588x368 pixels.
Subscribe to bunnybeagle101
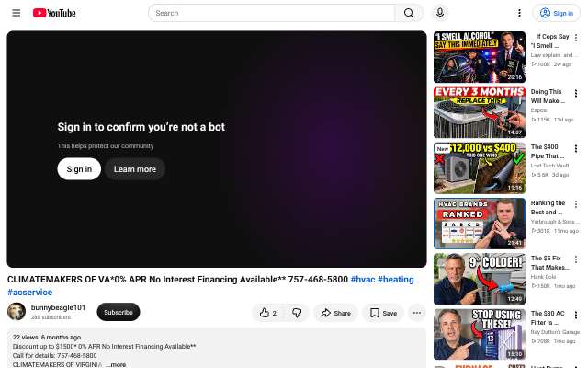[x=119, y=312]
